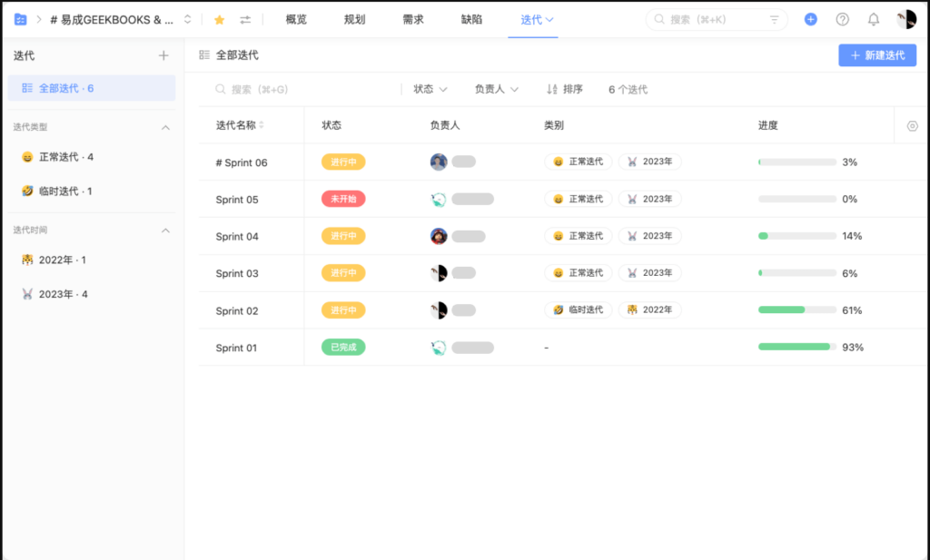Click the user avatar in top bar
Image resolution: width=930 pixels, height=560 pixels.
[905, 19]
